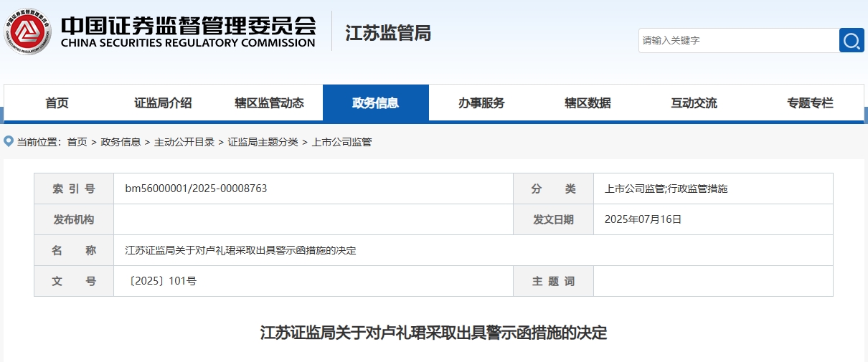This screenshot has width=868, height=362.
Task: Open the 首页 navigation tab
Action: tap(57, 103)
